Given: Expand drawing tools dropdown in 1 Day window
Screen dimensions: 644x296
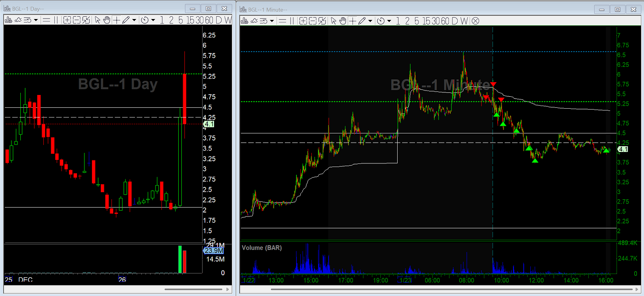Looking at the screenshot, I should tap(134, 20).
